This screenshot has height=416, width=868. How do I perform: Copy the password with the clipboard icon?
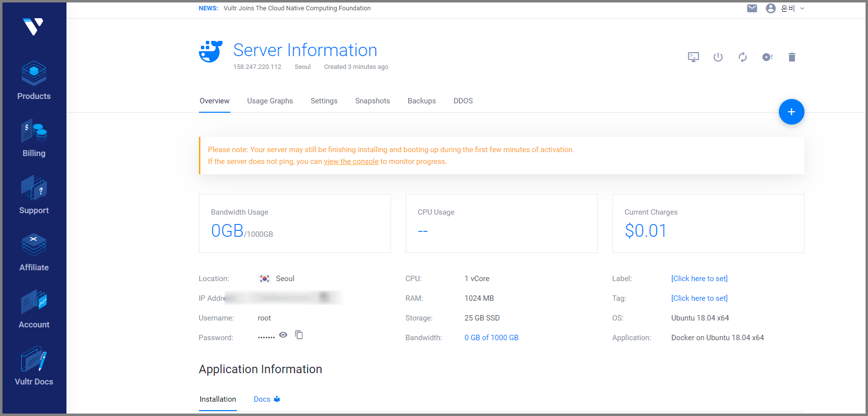click(x=299, y=335)
